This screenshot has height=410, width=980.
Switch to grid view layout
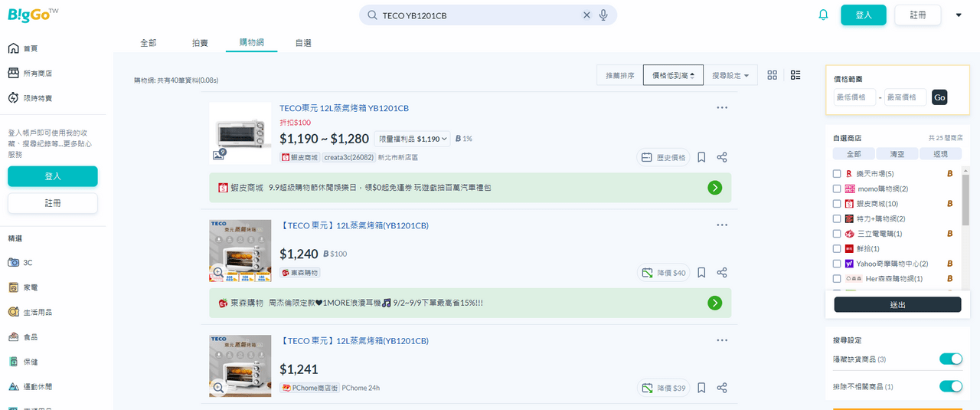[x=772, y=75]
